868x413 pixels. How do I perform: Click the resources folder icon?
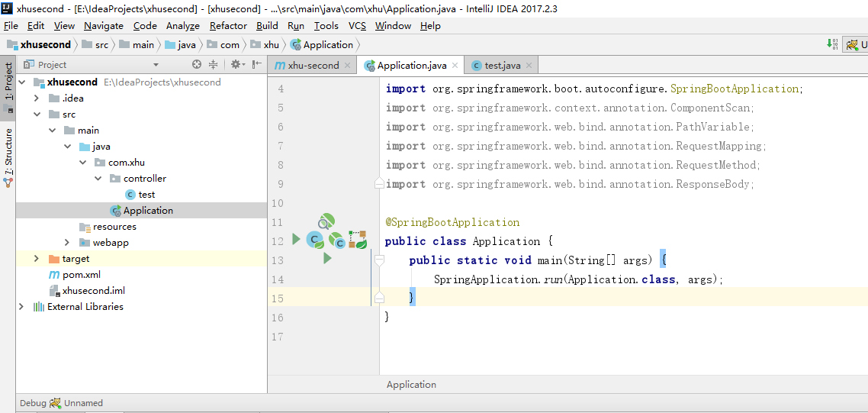click(85, 227)
